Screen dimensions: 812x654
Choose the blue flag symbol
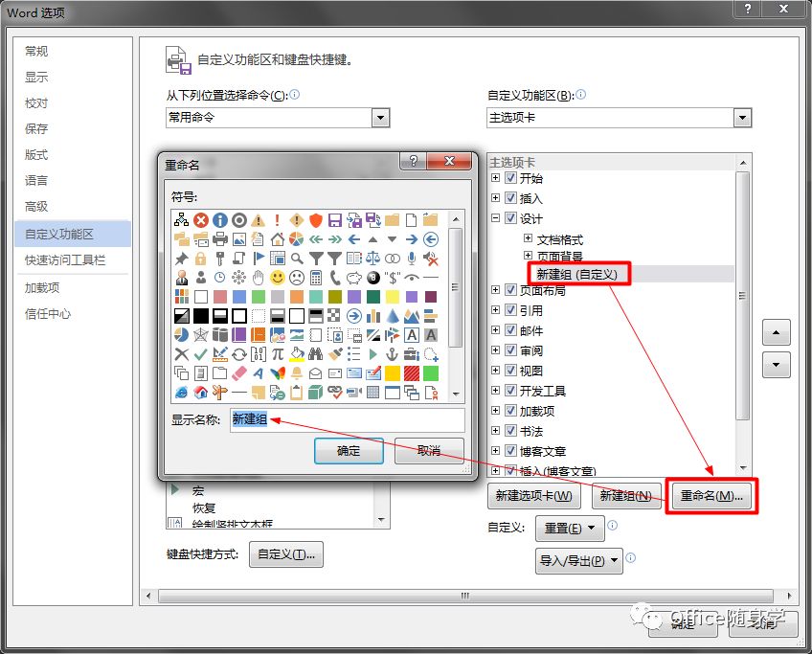click(x=258, y=259)
